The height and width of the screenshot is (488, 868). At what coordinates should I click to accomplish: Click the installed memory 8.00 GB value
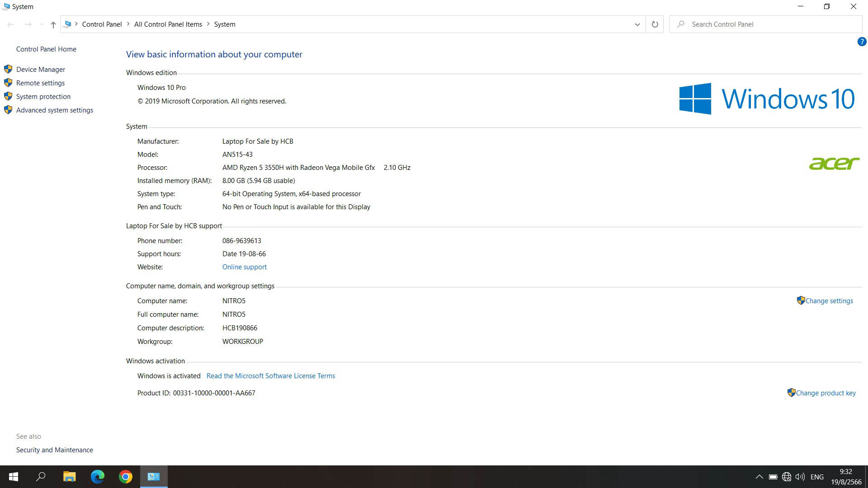[259, 181]
